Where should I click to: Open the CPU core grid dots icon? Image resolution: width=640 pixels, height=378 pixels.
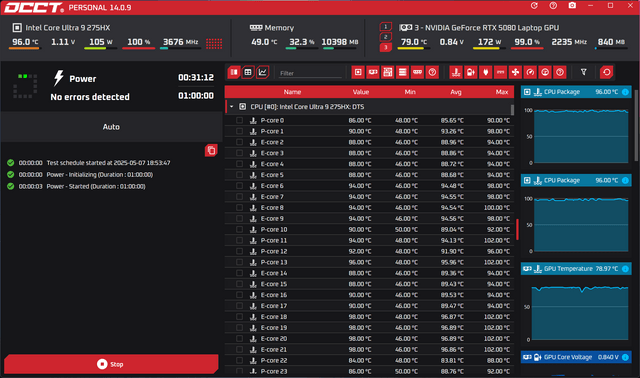tap(214, 43)
